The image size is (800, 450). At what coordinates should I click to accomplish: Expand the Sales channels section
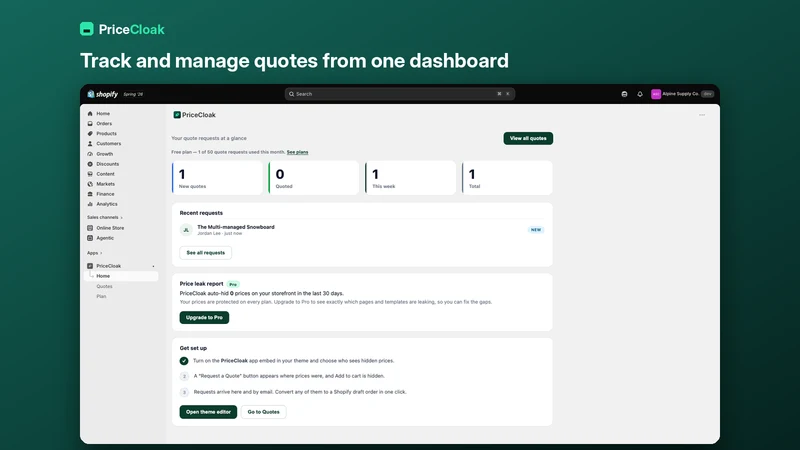pos(105,217)
